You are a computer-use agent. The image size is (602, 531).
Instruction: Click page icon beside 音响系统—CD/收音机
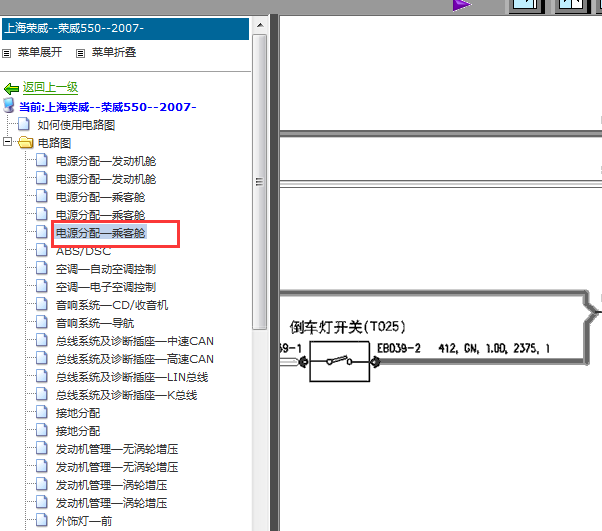42,304
